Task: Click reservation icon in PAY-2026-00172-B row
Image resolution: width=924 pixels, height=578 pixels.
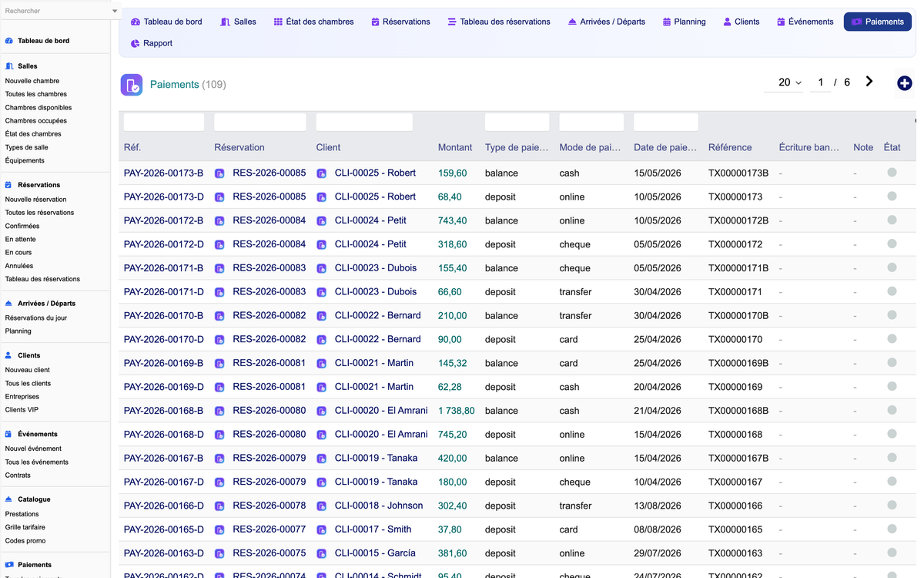Action: (x=219, y=221)
